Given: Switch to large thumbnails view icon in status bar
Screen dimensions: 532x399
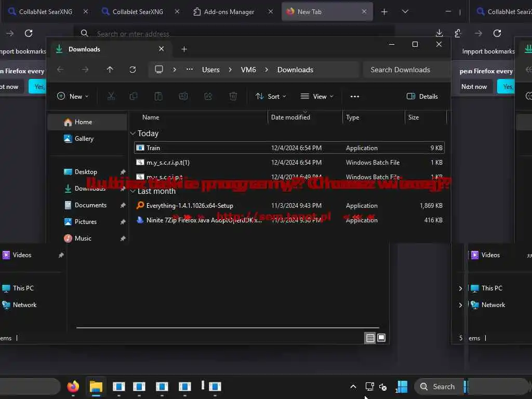Looking at the screenshot, I should (x=381, y=338).
